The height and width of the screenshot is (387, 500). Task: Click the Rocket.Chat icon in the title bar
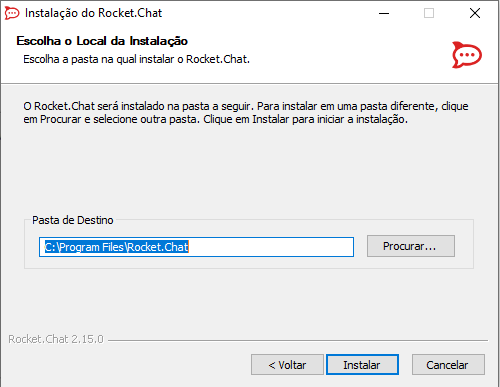coord(12,13)
